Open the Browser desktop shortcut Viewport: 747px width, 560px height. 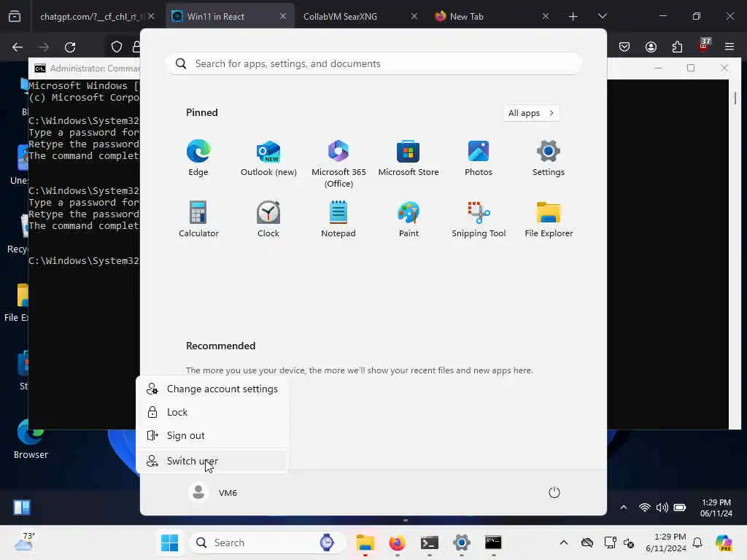[x=31, y=439]
